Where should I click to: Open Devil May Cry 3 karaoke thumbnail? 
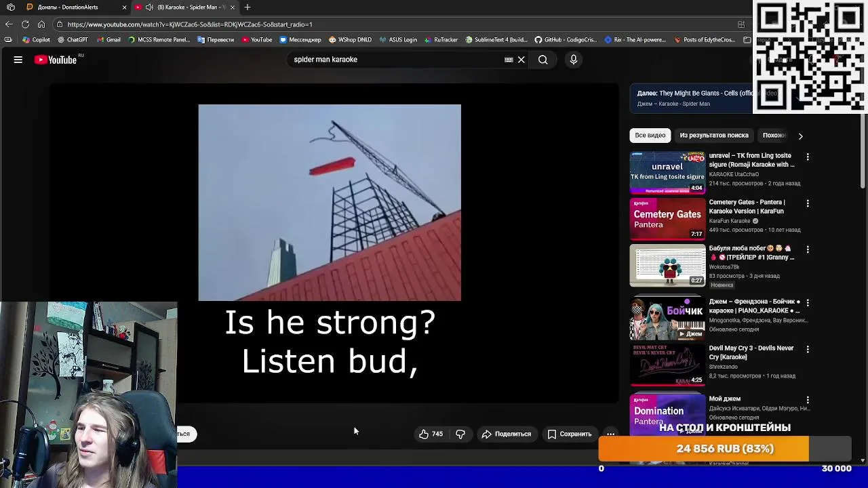667,365
